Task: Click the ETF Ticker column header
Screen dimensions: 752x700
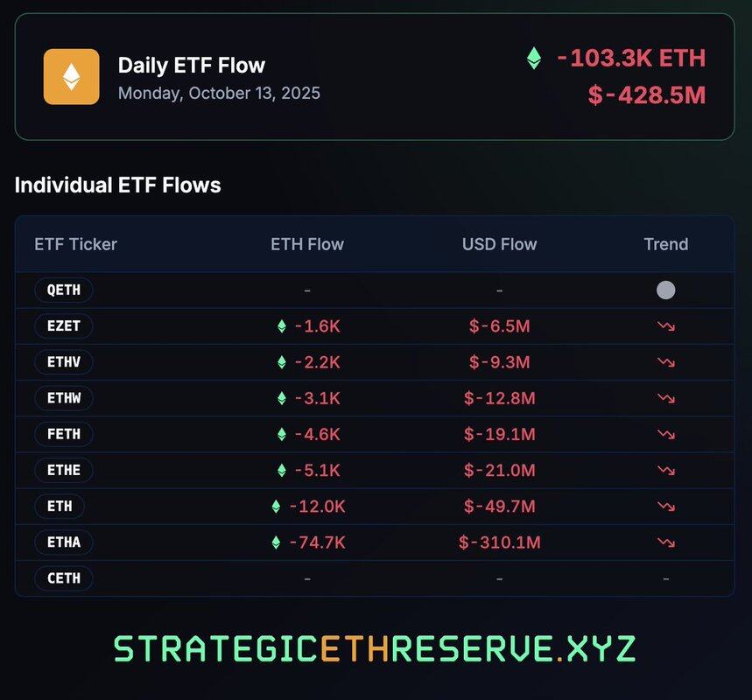Action: pyautogui.click(x=75, y=244)
